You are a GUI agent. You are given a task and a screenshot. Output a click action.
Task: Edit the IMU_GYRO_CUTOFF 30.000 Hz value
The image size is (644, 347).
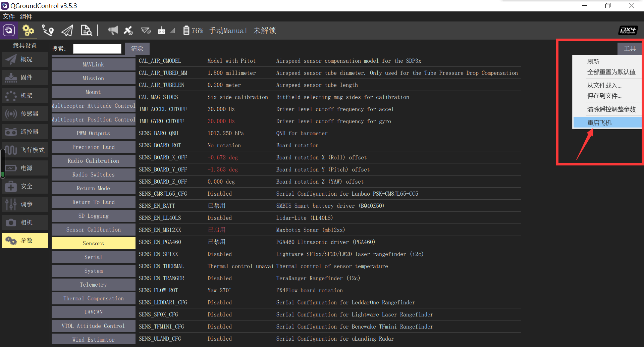(221, 121)
